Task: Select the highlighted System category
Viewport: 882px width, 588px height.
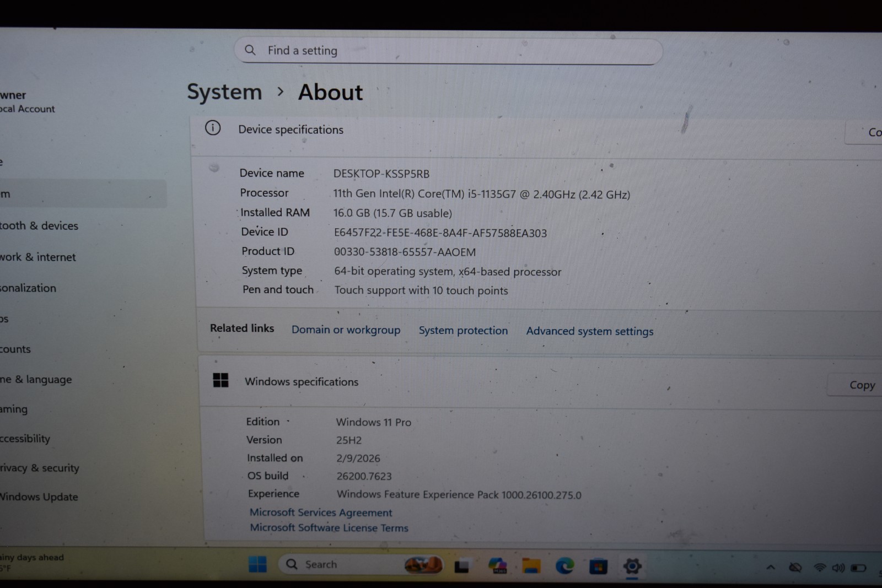Action: click(83, 193)
